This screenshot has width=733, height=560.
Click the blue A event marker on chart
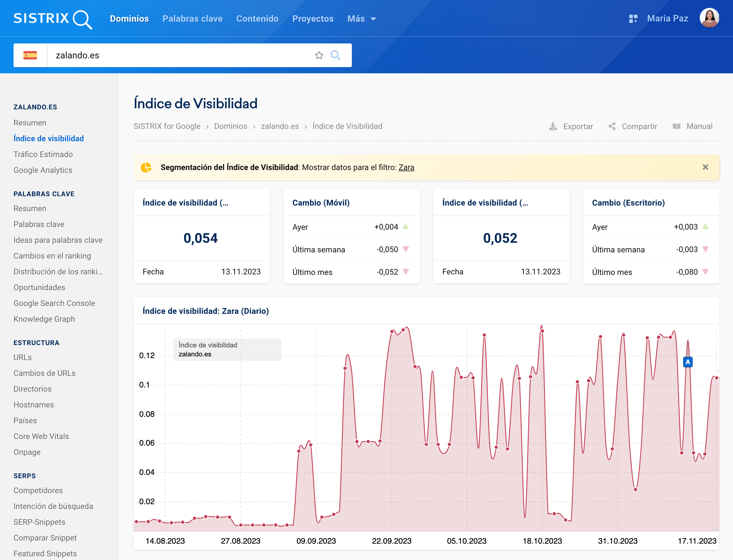coord(688,362)
